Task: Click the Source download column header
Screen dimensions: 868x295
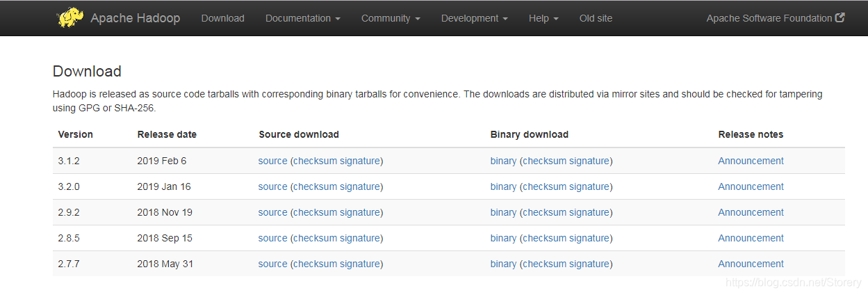Action: (x=299, y=134)
